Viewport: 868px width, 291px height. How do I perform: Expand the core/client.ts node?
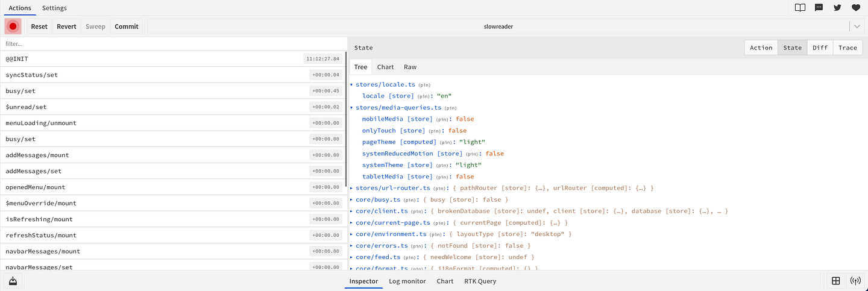(352, 211)
